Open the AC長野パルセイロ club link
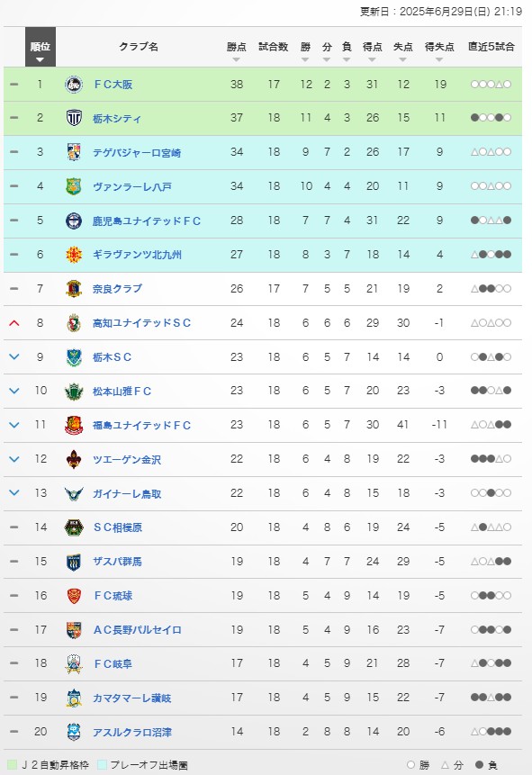The width and height of the screenshot is (532, 775). 138,630
